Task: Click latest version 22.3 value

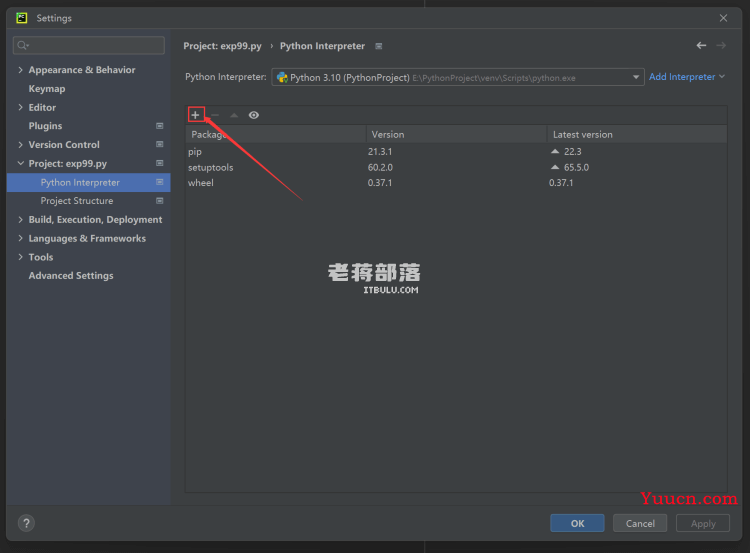Action: coord(573,152)
